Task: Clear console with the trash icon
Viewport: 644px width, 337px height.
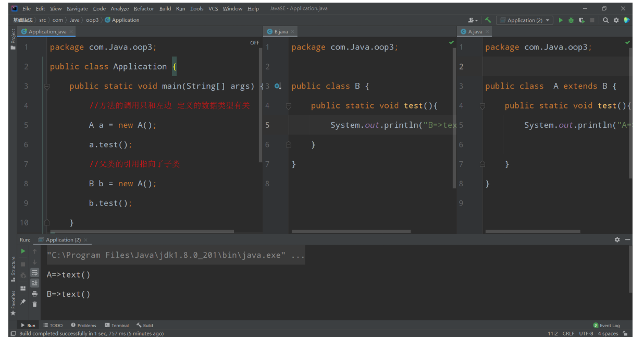Action: pyautogui.click(x=34, y=304)
